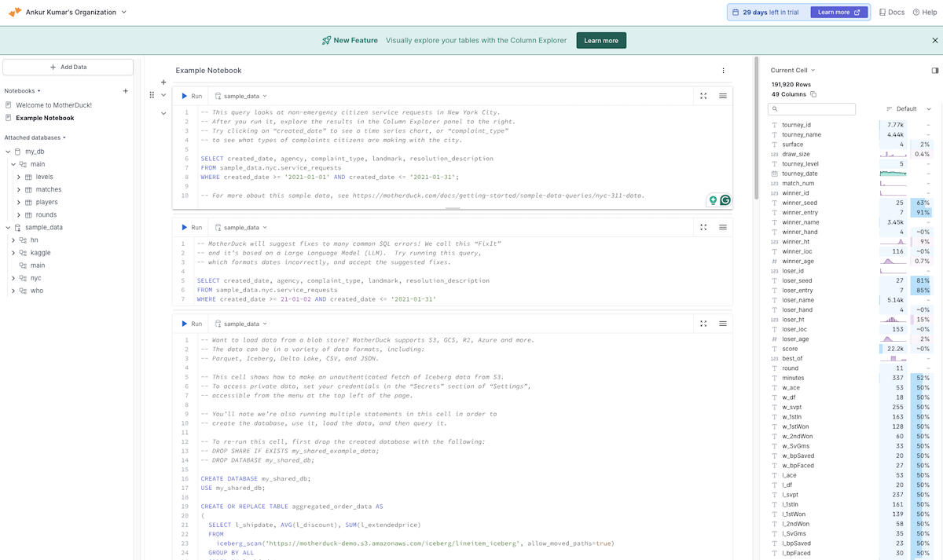Select the Example Notebook entry

(x=45, y=118)
